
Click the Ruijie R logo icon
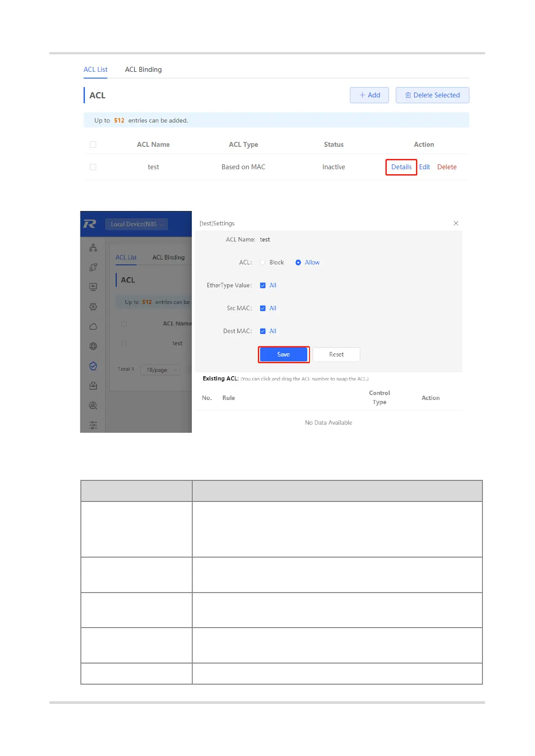pyautogui.click(x=90, y=224)
